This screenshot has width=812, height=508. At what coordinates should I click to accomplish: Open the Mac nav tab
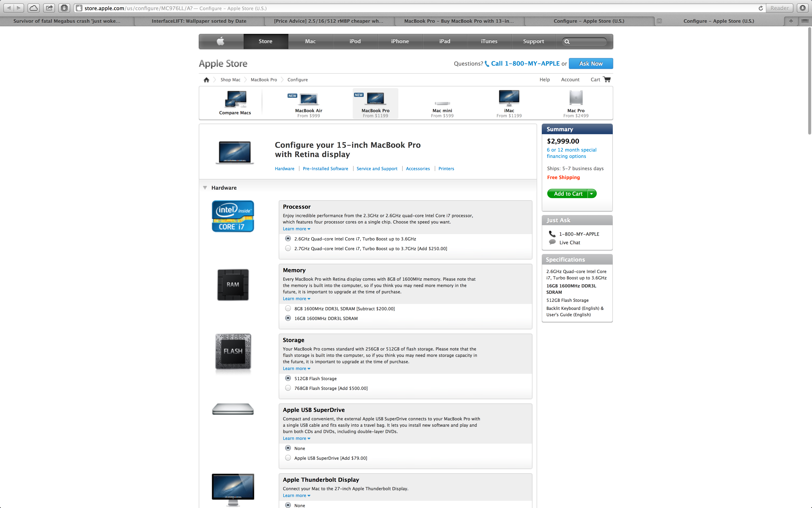tap(310, 41)
